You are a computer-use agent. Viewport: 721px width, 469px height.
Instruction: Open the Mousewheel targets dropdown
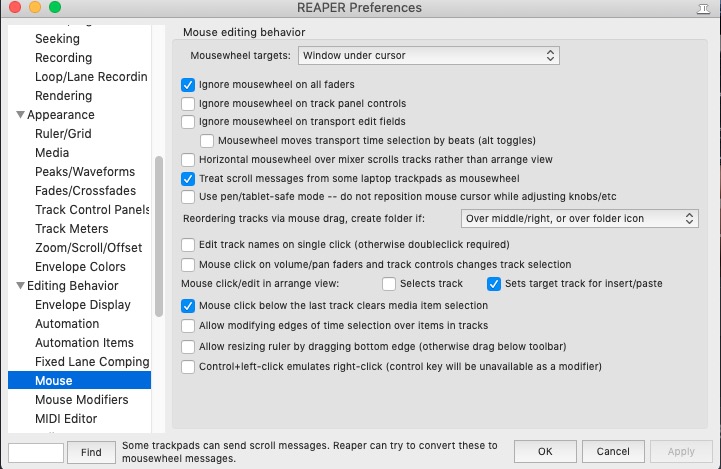[429, 56]
